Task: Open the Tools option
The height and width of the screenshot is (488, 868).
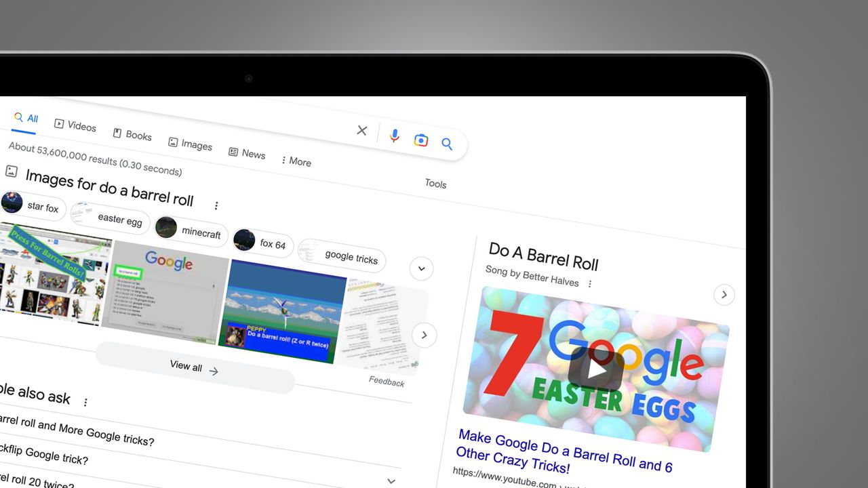Action: tap(435, 183)
